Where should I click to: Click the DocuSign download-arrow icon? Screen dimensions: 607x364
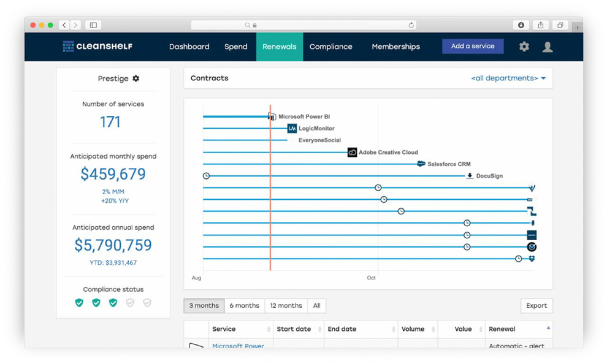pos(470,176)
